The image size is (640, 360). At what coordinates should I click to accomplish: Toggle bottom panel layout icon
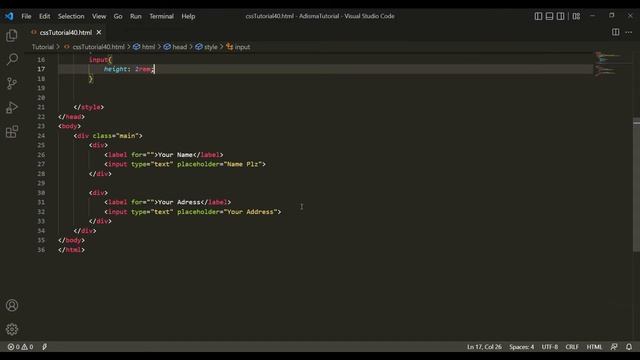(x=549, y=16)
